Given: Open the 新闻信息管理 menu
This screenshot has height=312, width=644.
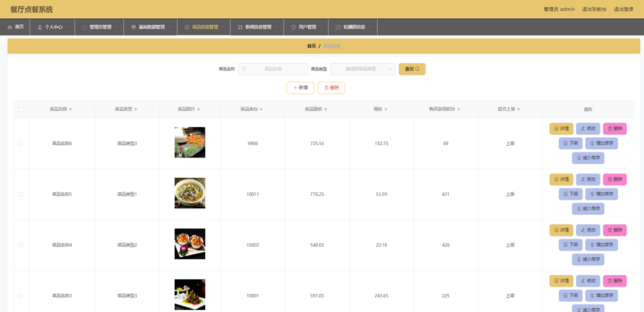Looking at the screenshot, I should click(x=257, y=27).
